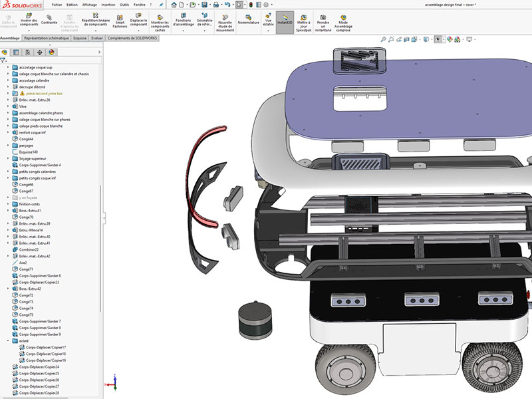The image size is (532, 399).
Task: Select Congé71 in the feature tree
Action: 27,269
